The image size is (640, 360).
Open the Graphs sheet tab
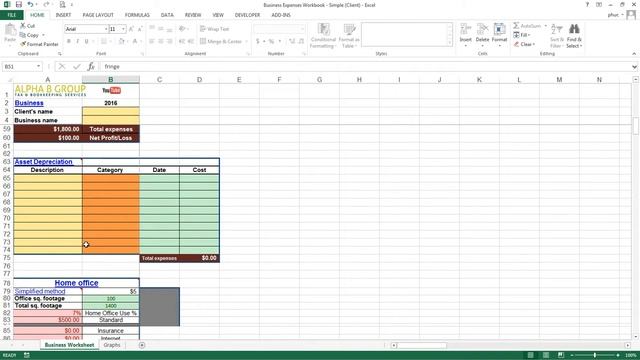[x=112, y=345]
